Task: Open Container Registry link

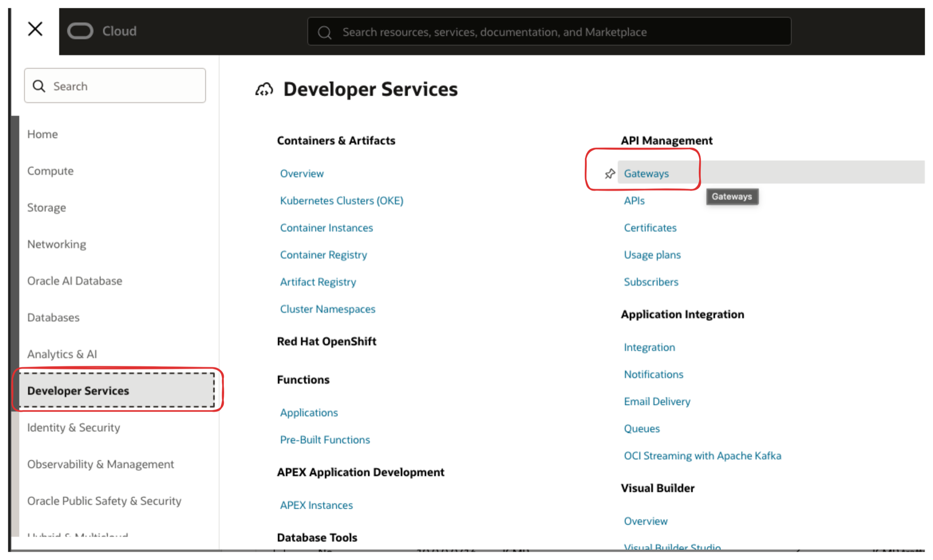Action: [323, 255]
